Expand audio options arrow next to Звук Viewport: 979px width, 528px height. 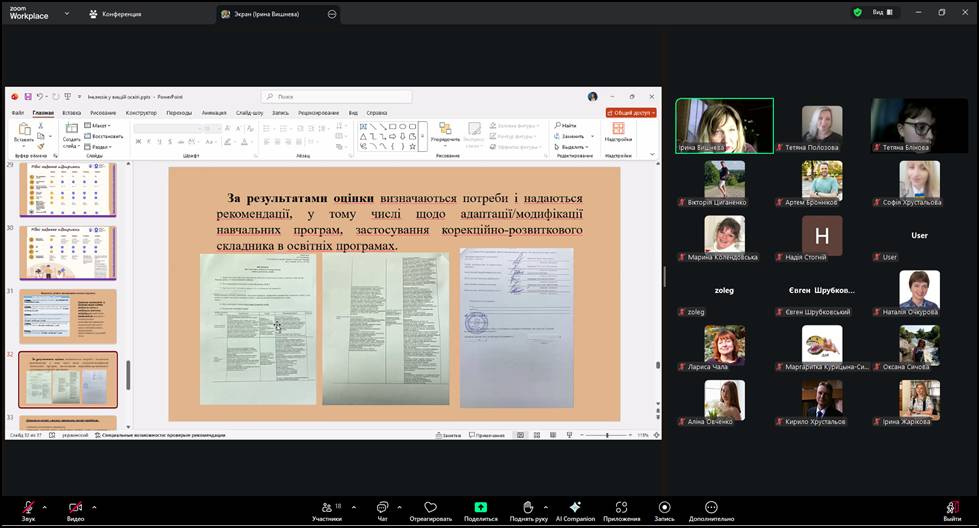(46, 506)
